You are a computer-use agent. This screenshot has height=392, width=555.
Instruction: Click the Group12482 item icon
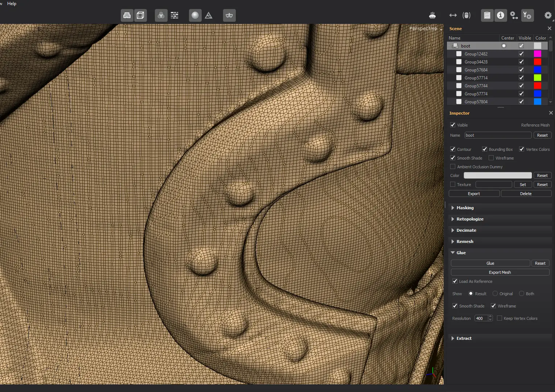459,54
